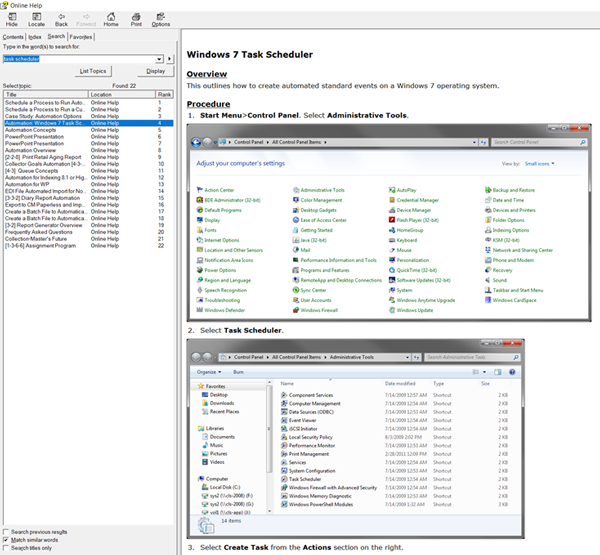Image resolution: width=600 pixels, height=555 pixels.
Task: Sort topics by Rank column header
Action: tap(165, 95)
